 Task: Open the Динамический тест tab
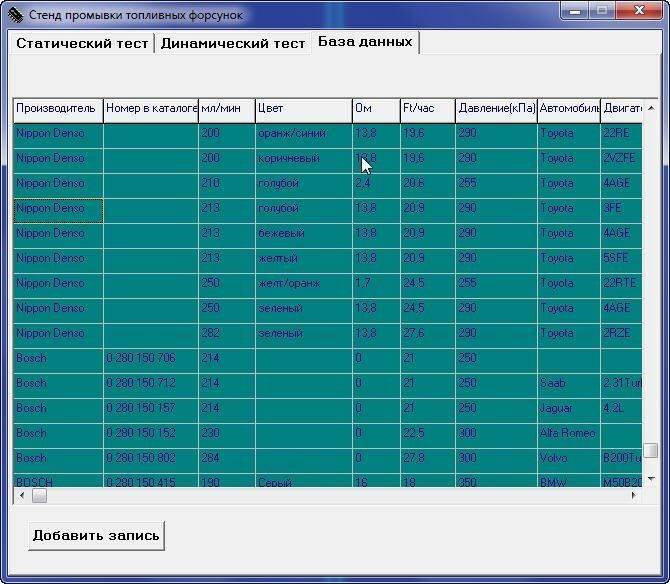[x=233, y=44]
